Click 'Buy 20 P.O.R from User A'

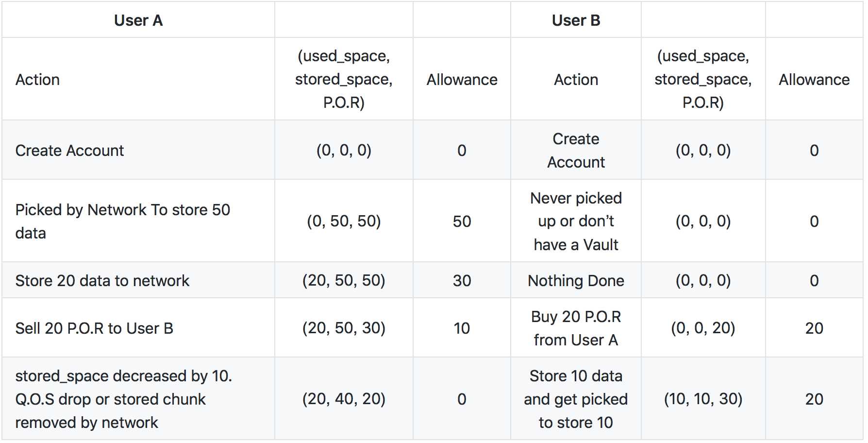click(576, 328)
